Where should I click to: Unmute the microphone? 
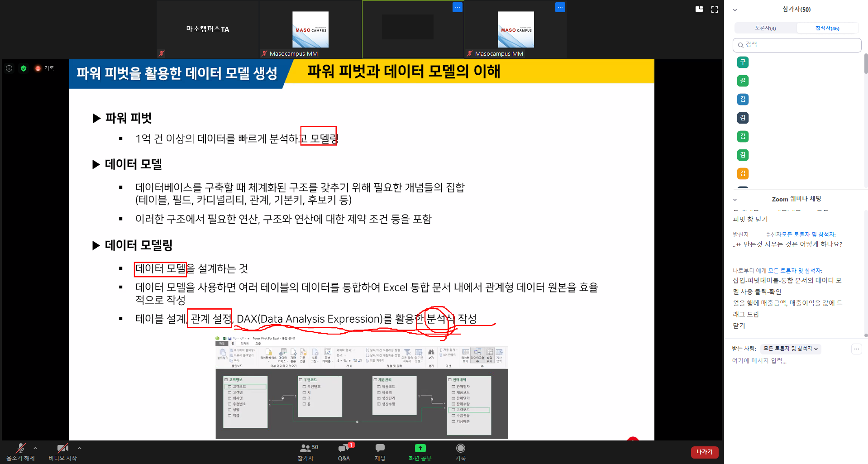click(20, 448)
